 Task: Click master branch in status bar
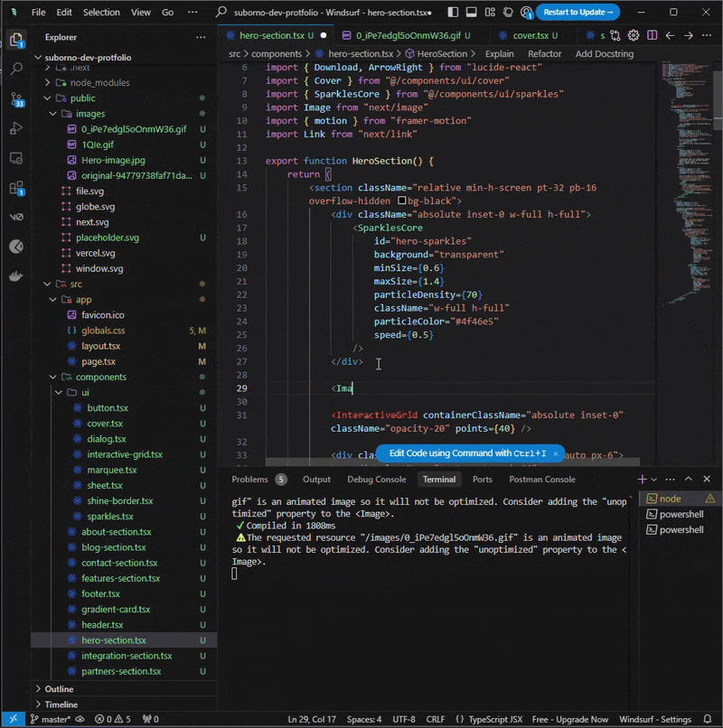[51, 719]
